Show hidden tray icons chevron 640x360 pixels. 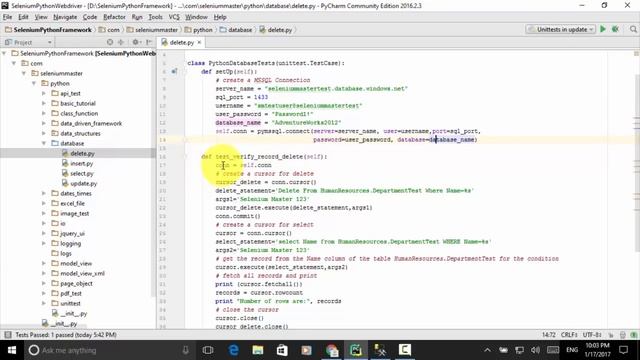[487, 350]
